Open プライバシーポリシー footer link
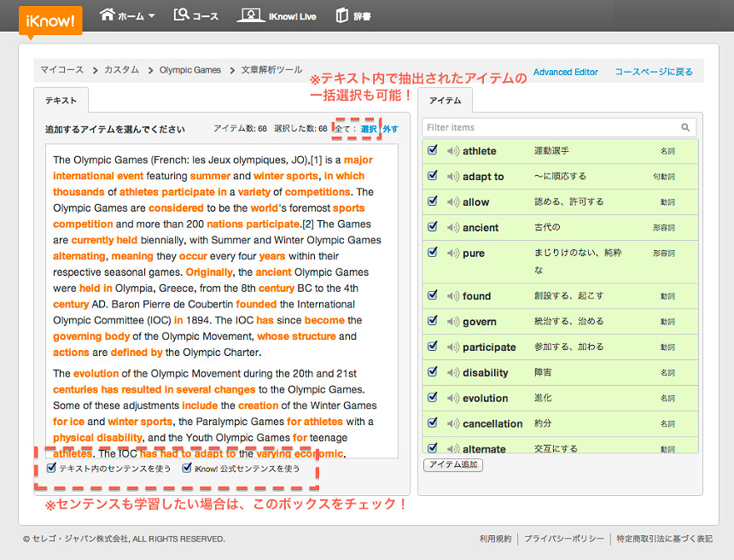 point(564,539)
